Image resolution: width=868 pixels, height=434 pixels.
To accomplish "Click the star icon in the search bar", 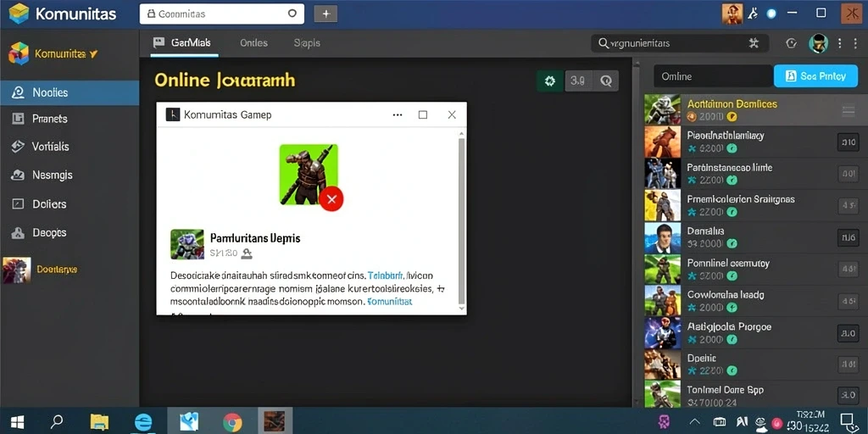I will tap(754, 43).
